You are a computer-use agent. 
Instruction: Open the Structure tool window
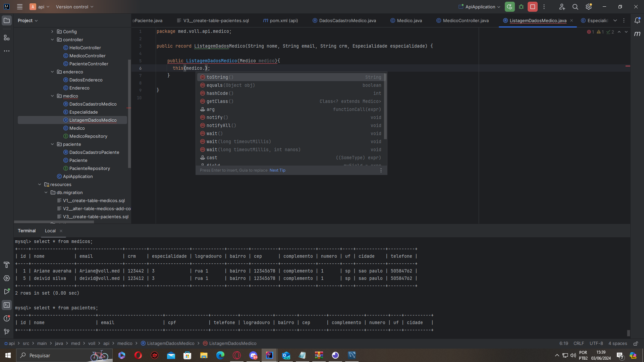click(x=7, y=38)
